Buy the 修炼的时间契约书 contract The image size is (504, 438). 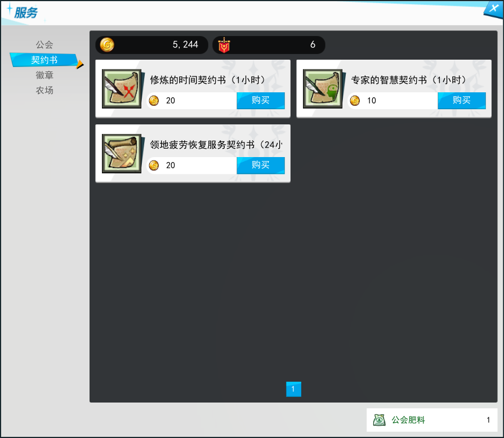click(260, 101)
